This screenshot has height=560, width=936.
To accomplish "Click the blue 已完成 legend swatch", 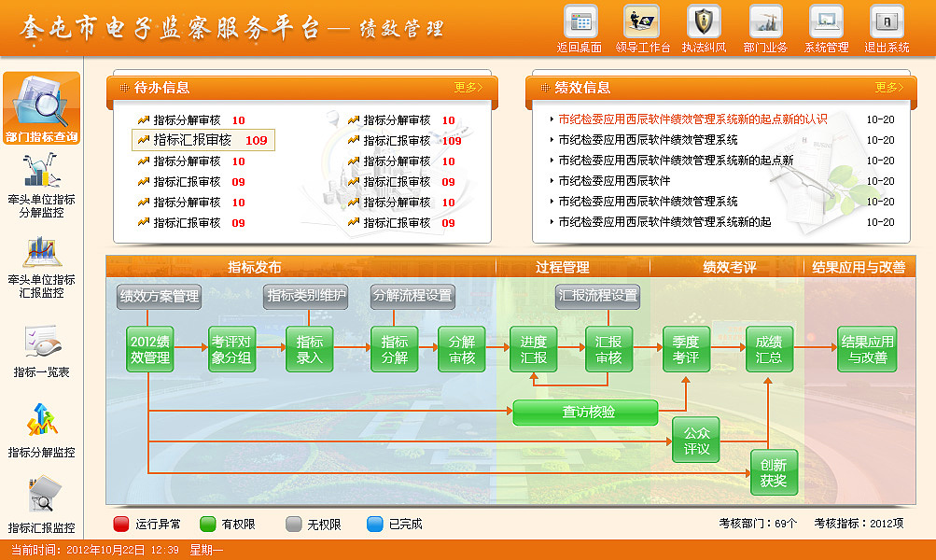I will [375, 525].
